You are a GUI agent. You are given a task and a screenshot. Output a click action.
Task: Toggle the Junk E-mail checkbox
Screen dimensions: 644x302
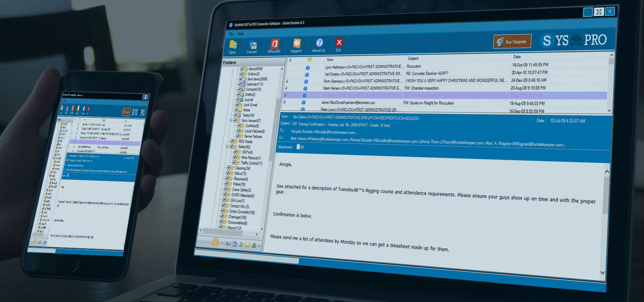point(237,105)
